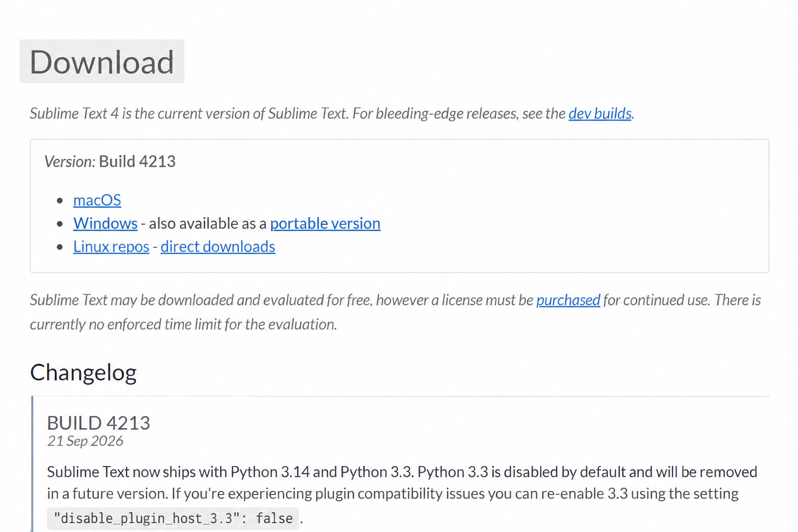Image resolution: width=798 pixels, height=532 pixels.
Task: Open the direct downloads link
Action: (218, 246)
